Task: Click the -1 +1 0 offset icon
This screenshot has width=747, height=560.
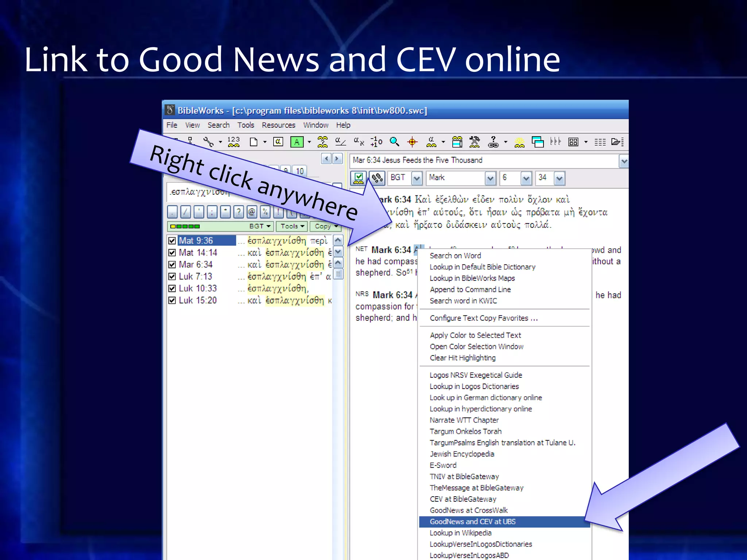Action: point(376,141)
